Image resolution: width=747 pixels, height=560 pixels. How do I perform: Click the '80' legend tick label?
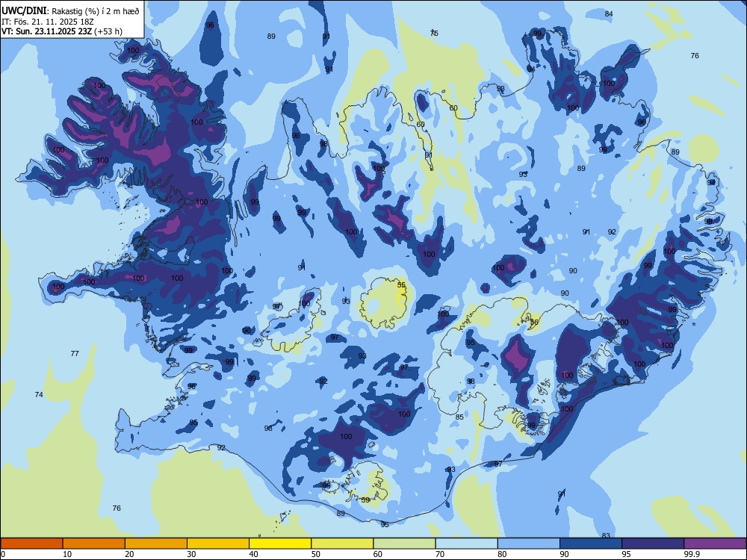(x=502, y=554)
